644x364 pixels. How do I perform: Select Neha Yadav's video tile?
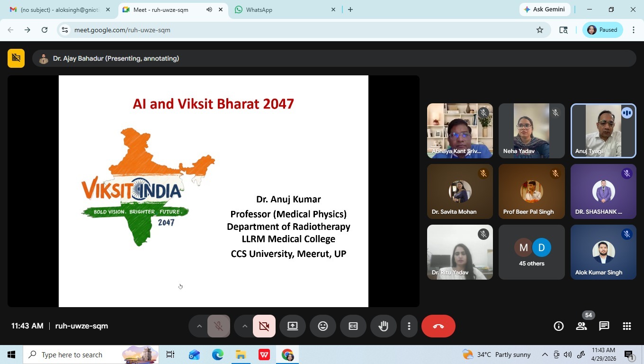pos(532,131)
